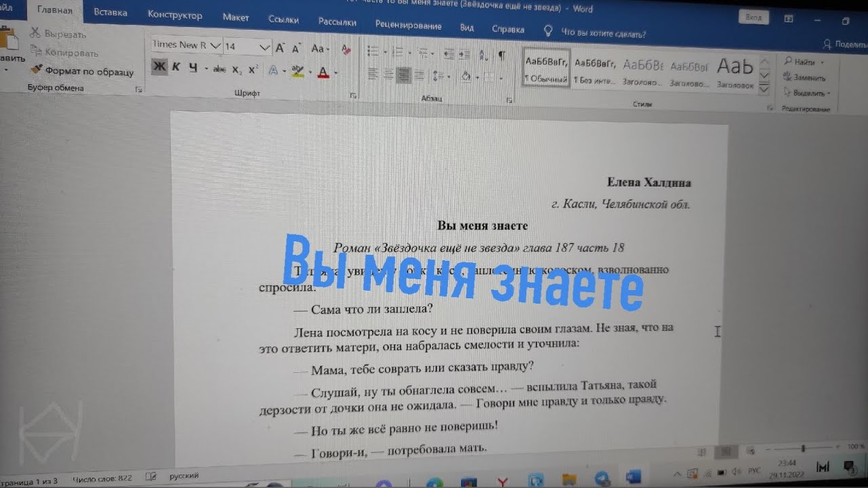Open Font dialog launcher
Image resolution: width=868 pixels, height=488 pixels.
(x=354, y=96)
